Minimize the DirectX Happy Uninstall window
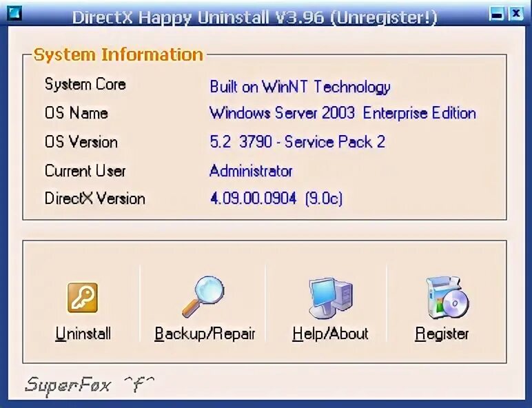The height and width of the screenshot is (408, 532). pyautogui.click(x=498, y=14)
